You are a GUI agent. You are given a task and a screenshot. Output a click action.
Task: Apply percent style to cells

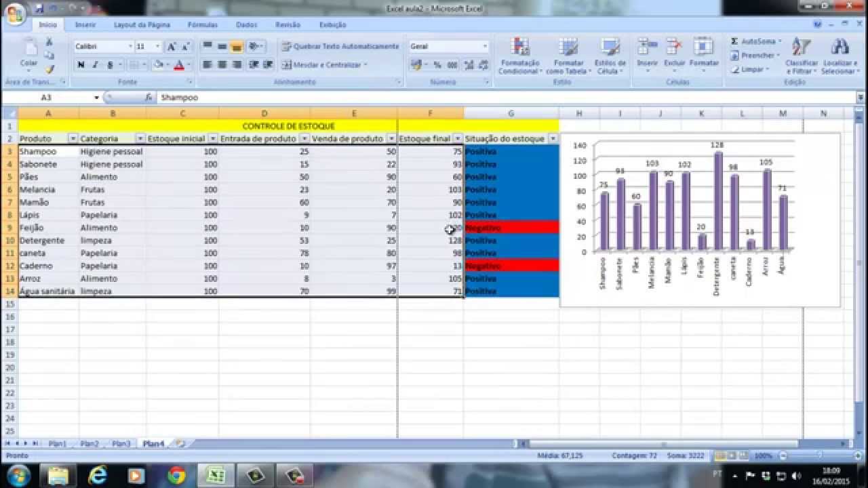pos(437,65)
